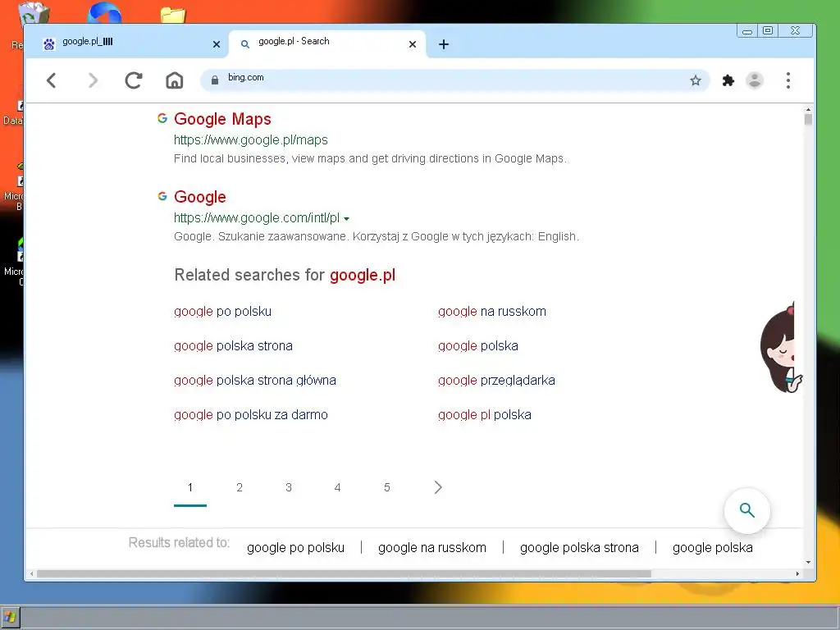Screen dimensions: 840x630
Task: Select the google.pl - Search tab
Action: click(327, 44)
